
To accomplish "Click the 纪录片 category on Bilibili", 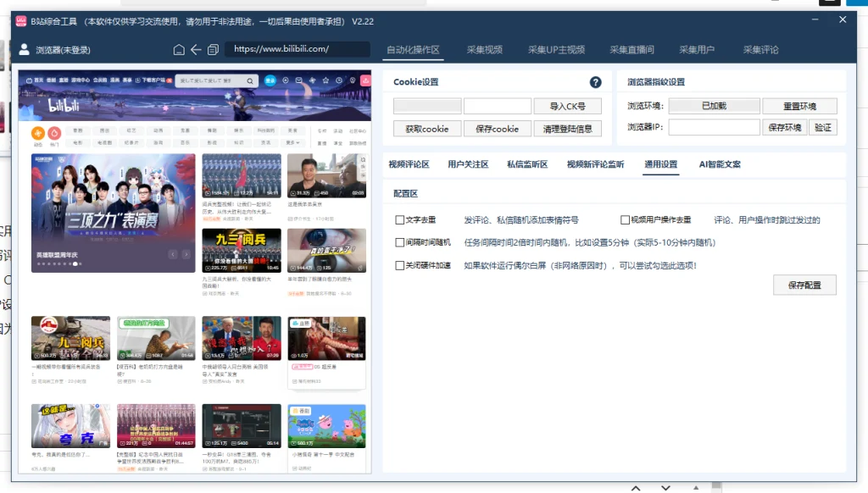I will 131,143.
